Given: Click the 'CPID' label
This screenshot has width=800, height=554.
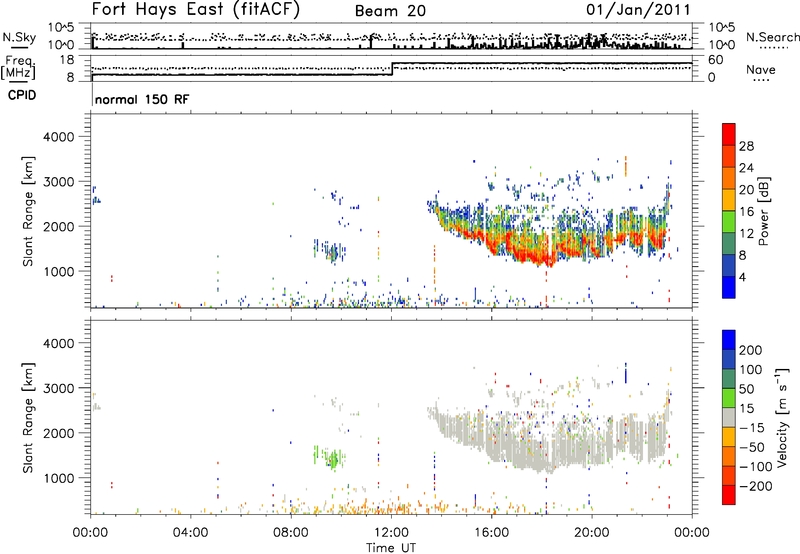Looking at the screenshot, I should (x=22, y=95).
